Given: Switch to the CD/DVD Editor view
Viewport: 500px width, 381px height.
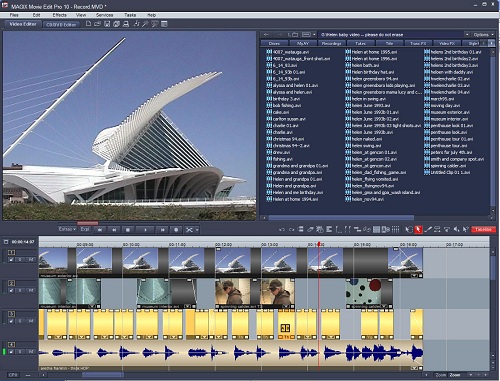Looking at the screenshot, I should click(x=61, y=24).
